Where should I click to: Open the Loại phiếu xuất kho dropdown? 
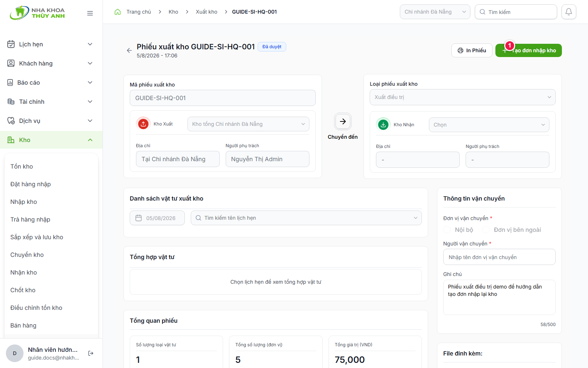pos(462,97)
